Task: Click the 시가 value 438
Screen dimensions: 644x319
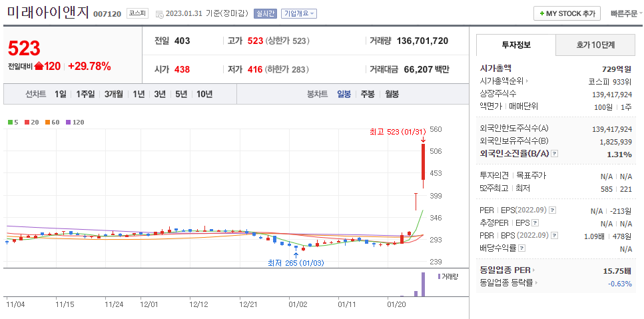Action: [x=182, y=69]
